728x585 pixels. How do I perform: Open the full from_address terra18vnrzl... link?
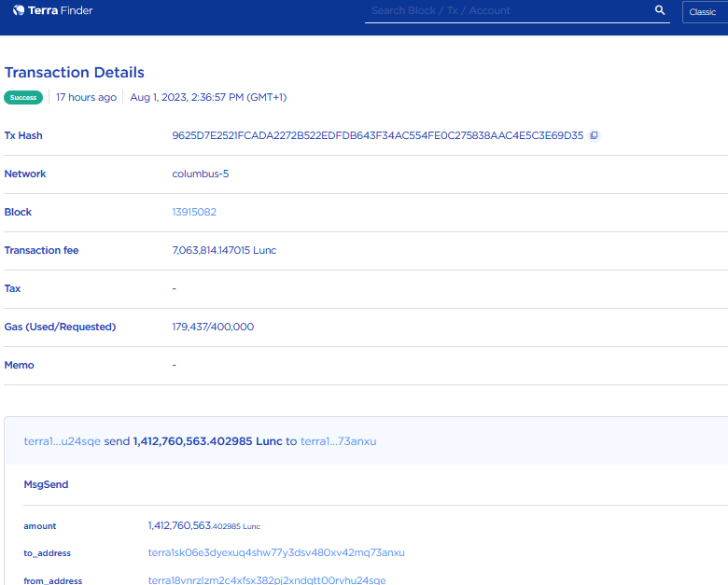coord(266,580)
